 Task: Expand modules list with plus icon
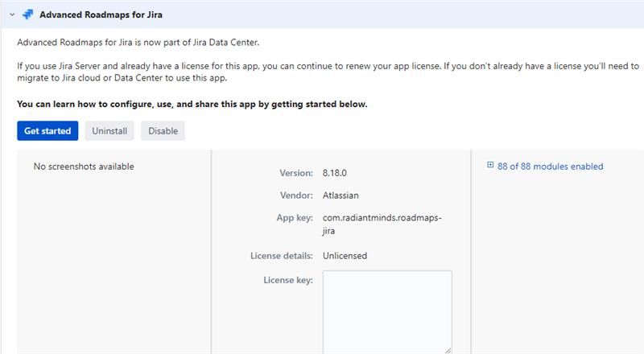(490, 165)
